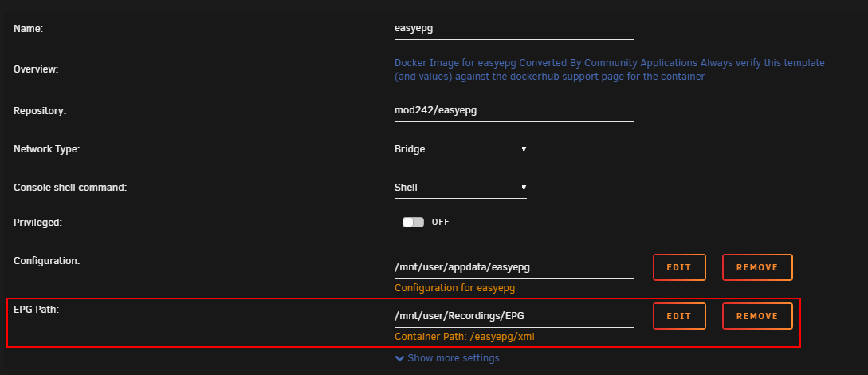Click the Name field containing easyepg

(514, 29)
